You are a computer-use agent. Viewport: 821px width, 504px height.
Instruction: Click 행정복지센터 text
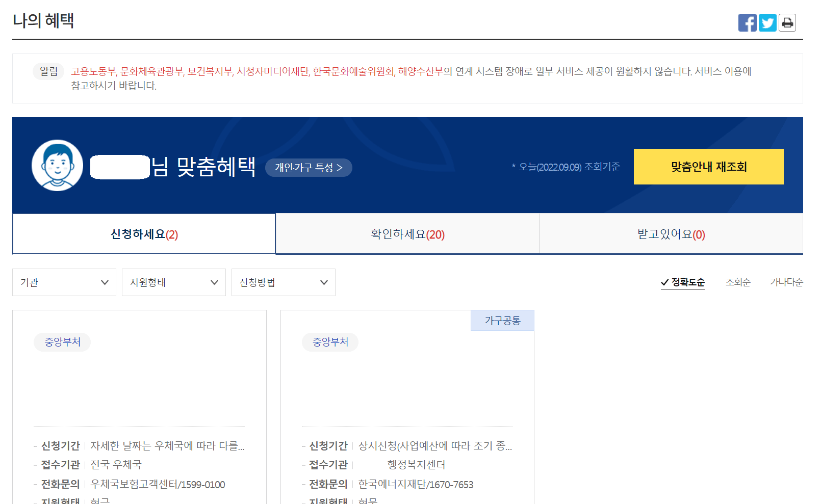coord(417,465)
